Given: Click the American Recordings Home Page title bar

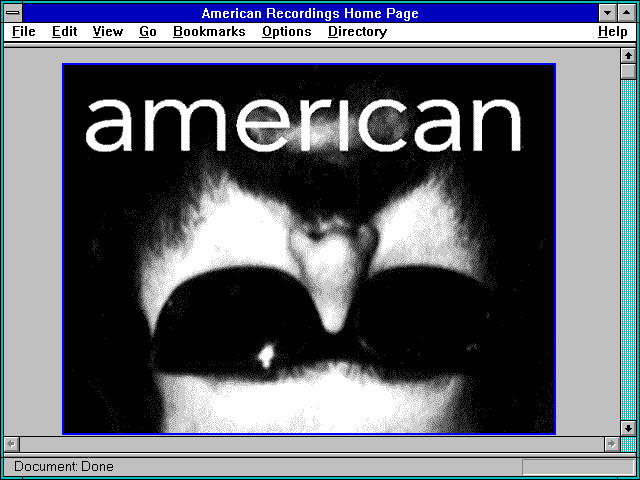Looking at the screenshot, I should 310,13.
